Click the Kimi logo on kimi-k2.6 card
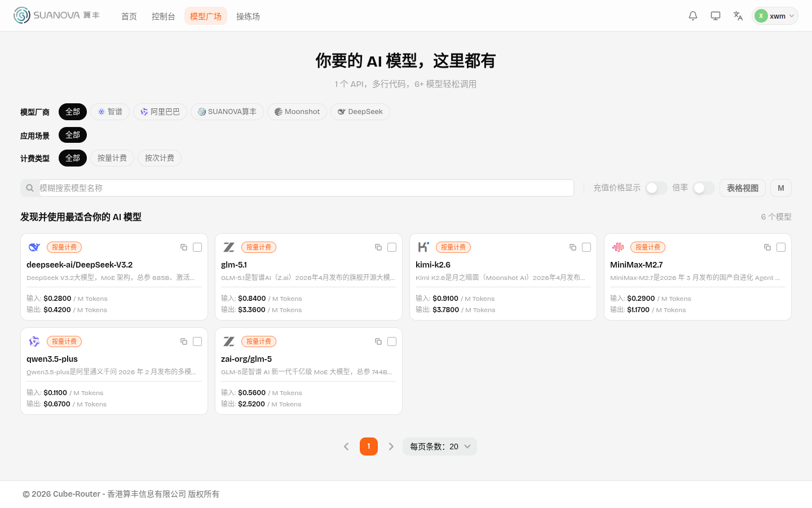Image resolution: width=812 pixels, height=508 pixels. pos(423,247)
